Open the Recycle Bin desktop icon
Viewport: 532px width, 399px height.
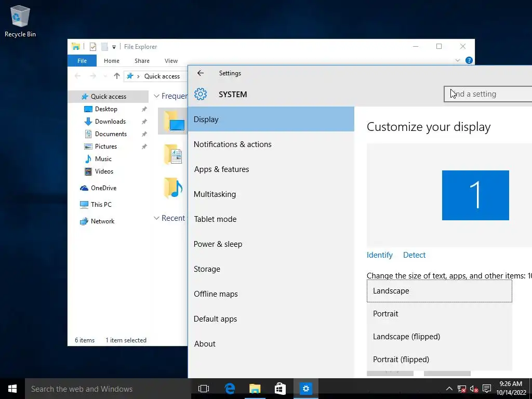coord(20,21)
